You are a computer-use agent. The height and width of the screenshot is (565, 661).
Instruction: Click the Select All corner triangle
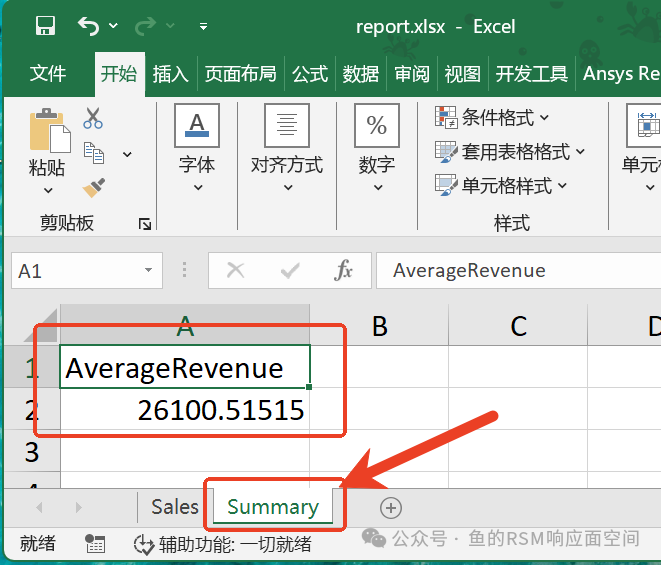pos(41,326)
